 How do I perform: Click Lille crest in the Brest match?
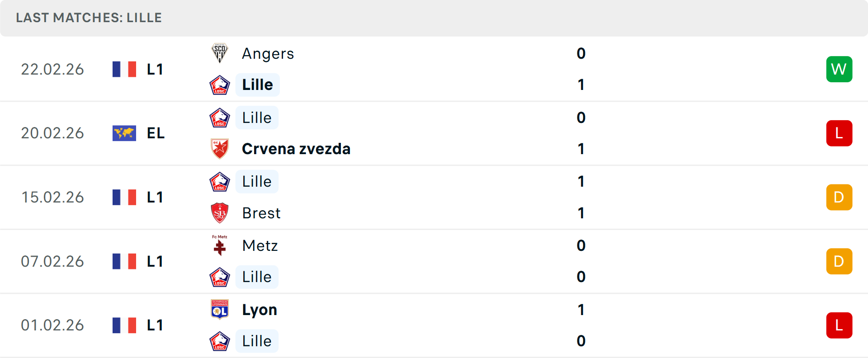click(220, 182)
